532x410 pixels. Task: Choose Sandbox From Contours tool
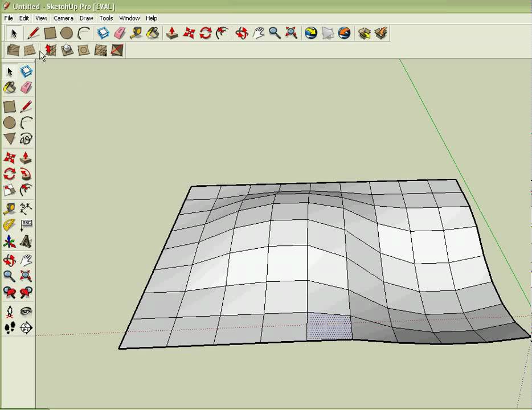tap(13, 50)
